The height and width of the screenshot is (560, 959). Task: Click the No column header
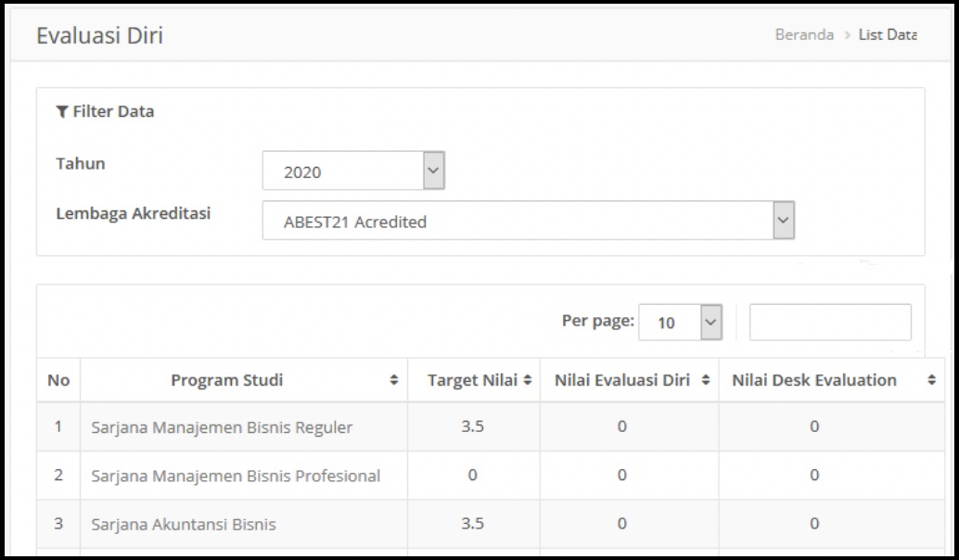pos(58,380)
